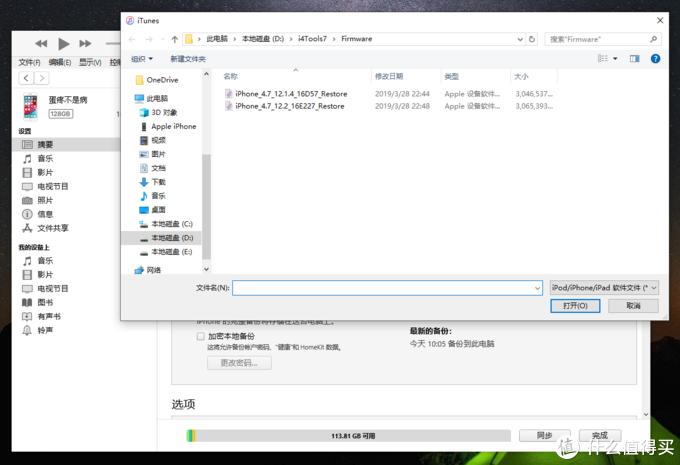The image size is (680, 465).
Task: Select 文档 folder in navigation pane
Action: coord(158,168)
